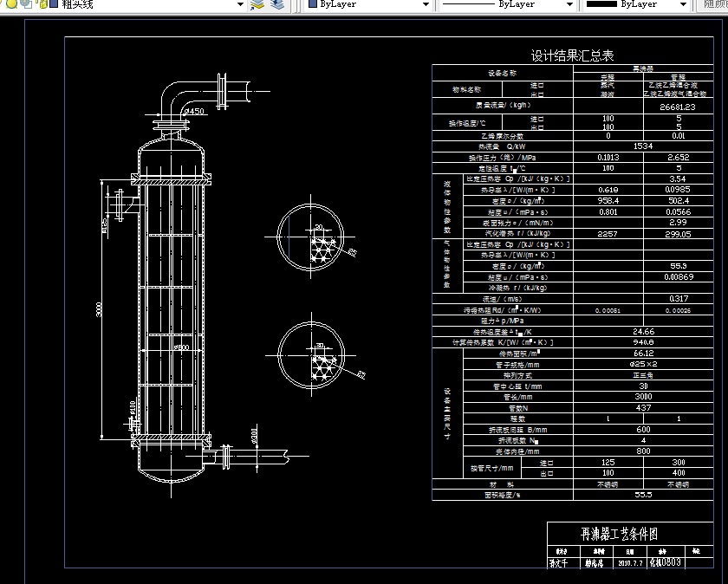Select shell inner diameter value 800
Screen dimensions: 728x584
[x=643, y=451]
